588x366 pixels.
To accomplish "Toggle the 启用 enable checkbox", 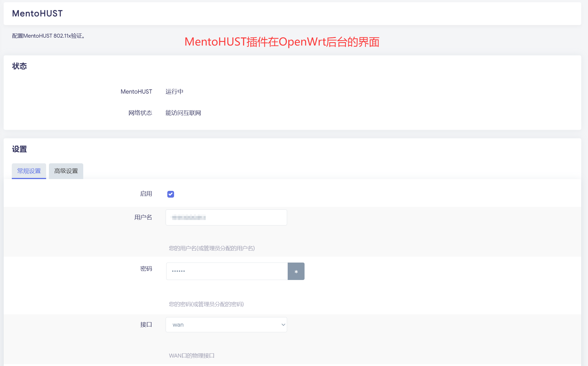I will [170, 194].
